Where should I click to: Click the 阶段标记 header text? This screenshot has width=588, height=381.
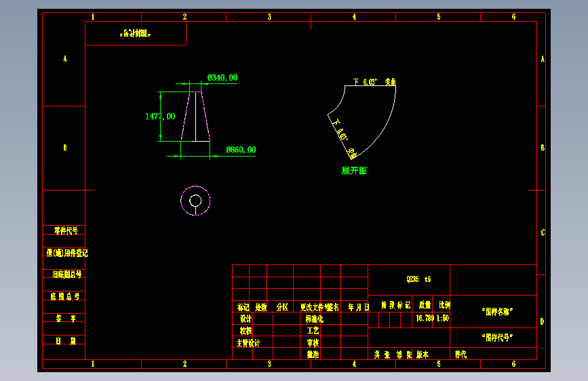pos(395,305)
